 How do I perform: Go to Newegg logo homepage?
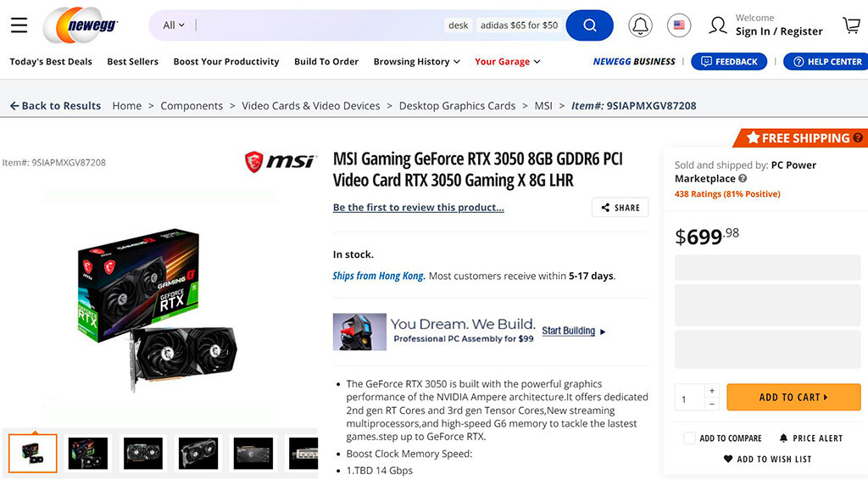point(81,25)
